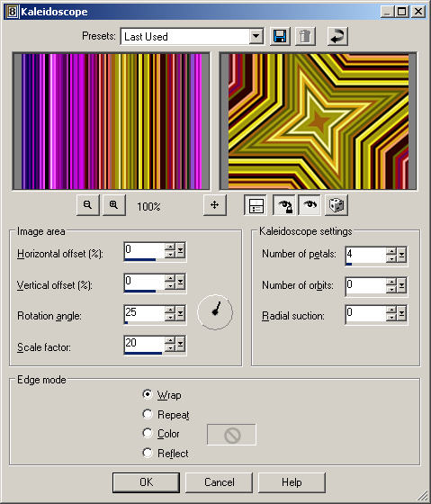The width and height of the screenshot is (431, 504).
Task: Zoom out the preview with magnifier minus
Action: coord(88,205)
